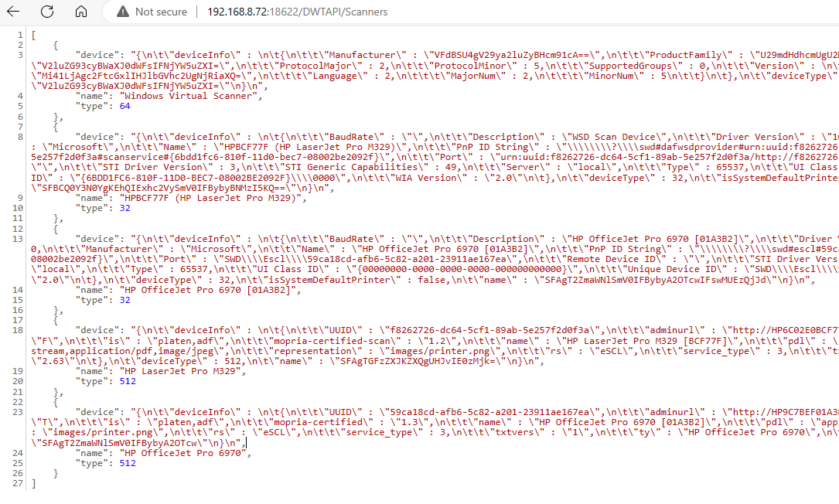The height and width of the screenshot is (504, 839).
Task: Click the type value 512 on line 20
Action: pos(128,381)
